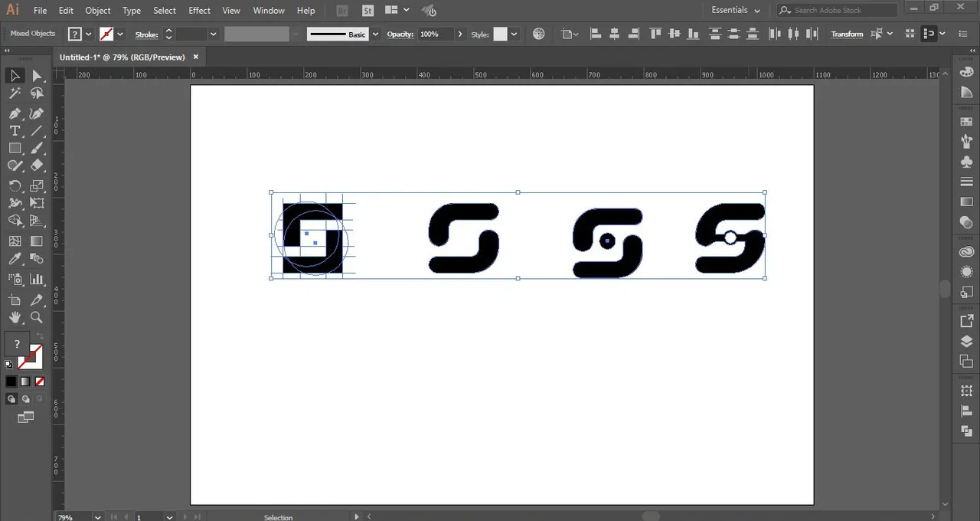Set None for the active attribute
The height and width of the screenshot is (521, 980).
point(40,381)
